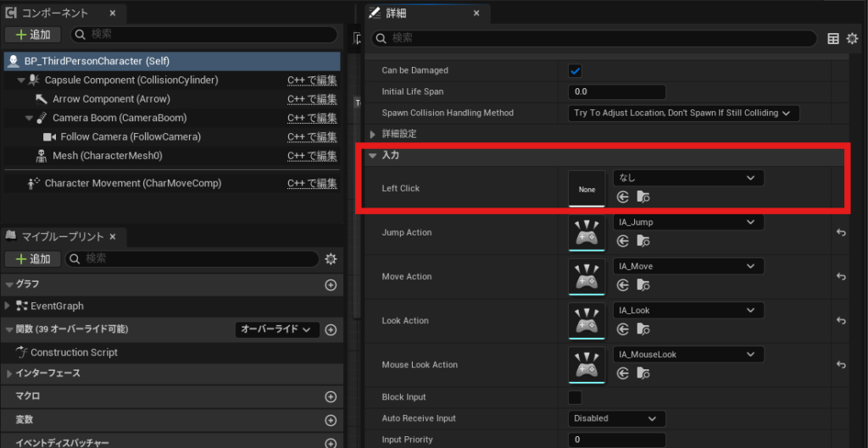Switch to the コンポーネント tab
Screen dimensions: 868x448
coord(57,14)
